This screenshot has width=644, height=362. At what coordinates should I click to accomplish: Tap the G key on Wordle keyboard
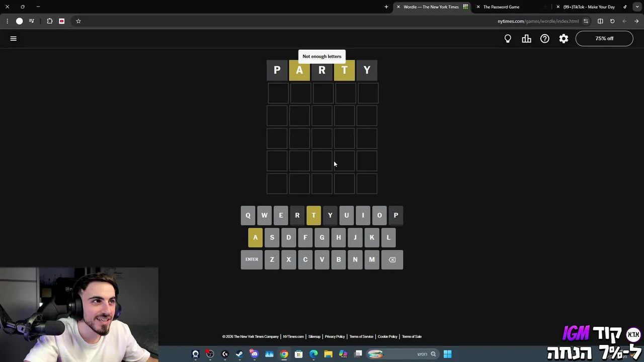(x=322, y=237)
